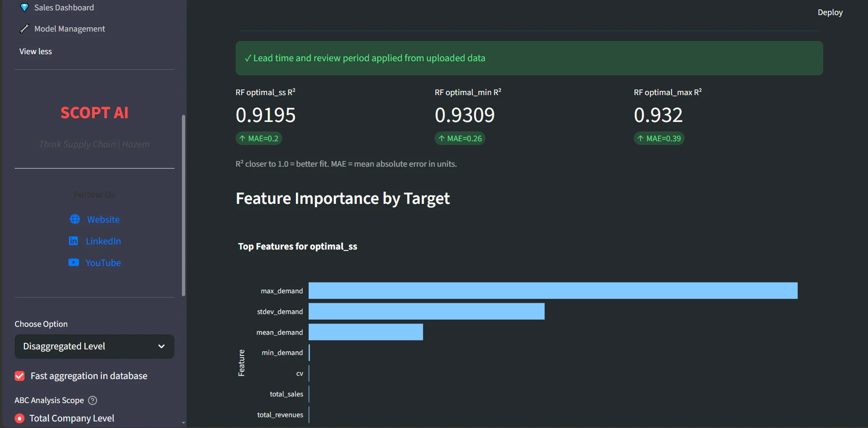868x428 pixels.
Task: Click the SCOPT AI logo title
Action: point(94,113)
